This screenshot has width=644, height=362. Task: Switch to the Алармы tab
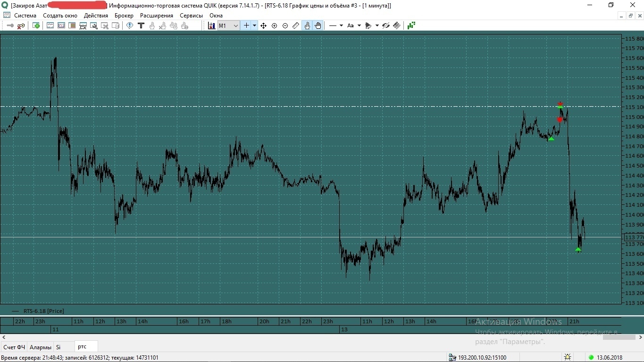(41, 347)
